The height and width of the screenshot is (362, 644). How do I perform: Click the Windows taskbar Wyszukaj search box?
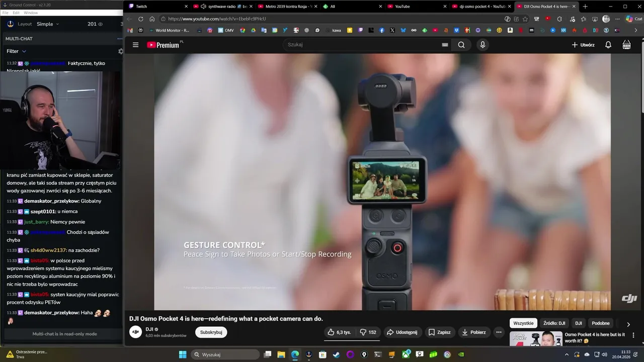click(x=225, y=354)
